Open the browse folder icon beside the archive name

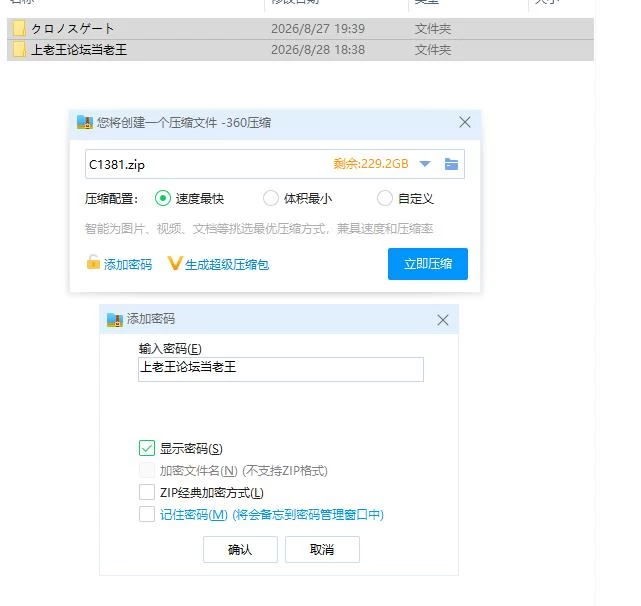coord(451,164)
